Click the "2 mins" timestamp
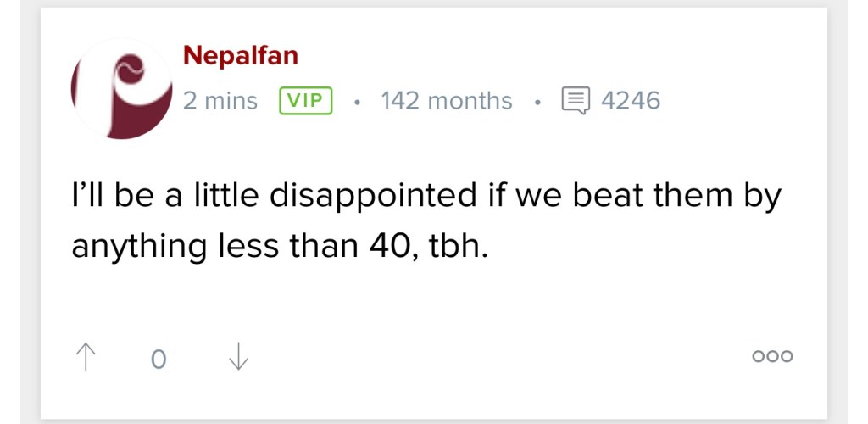 [x=220, y=101]
